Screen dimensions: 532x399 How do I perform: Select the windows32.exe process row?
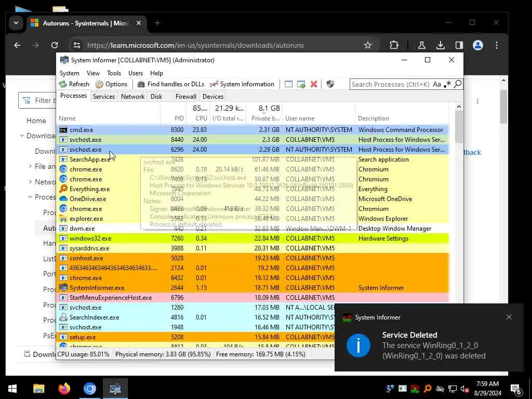[252, 238]
